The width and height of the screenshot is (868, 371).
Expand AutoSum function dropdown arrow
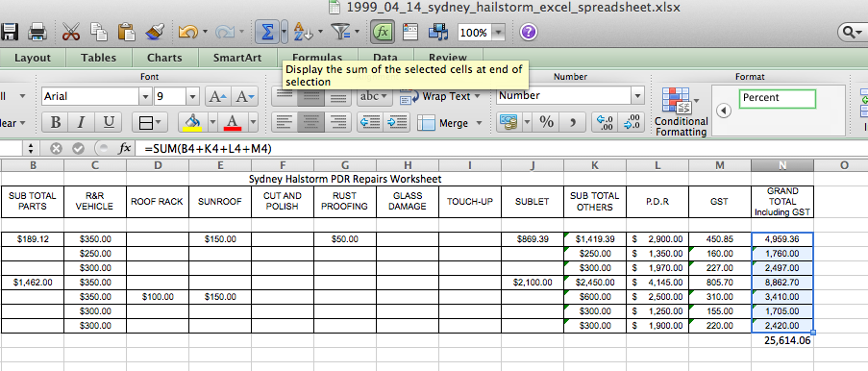[284, 32]
